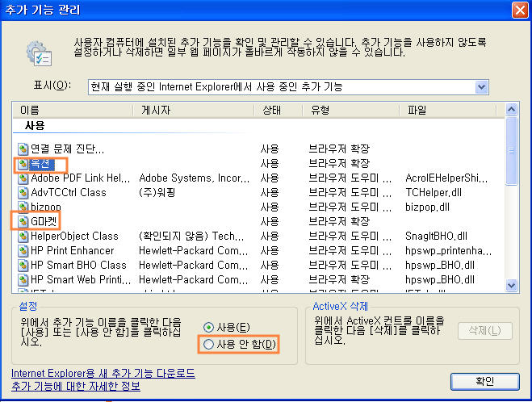Click the SnagItBHO.dll file cell
Screen dimensions: 532x402
(x=436, y=236)
